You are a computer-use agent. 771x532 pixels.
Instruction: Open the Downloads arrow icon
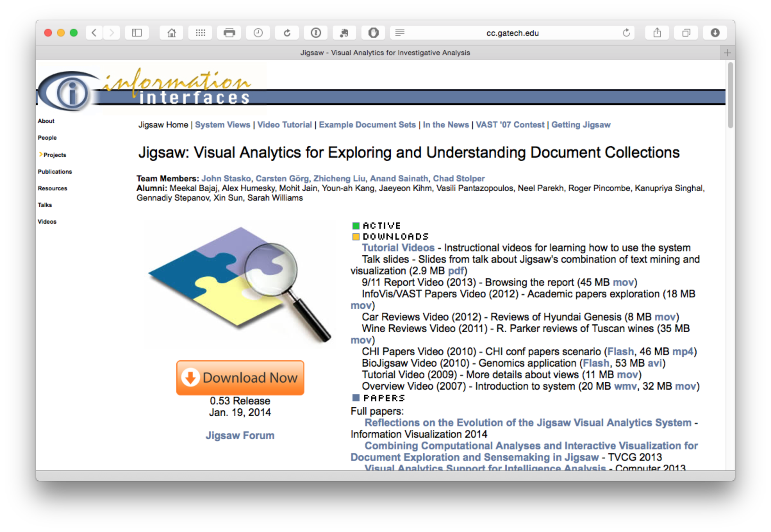(x=715, y=33)
